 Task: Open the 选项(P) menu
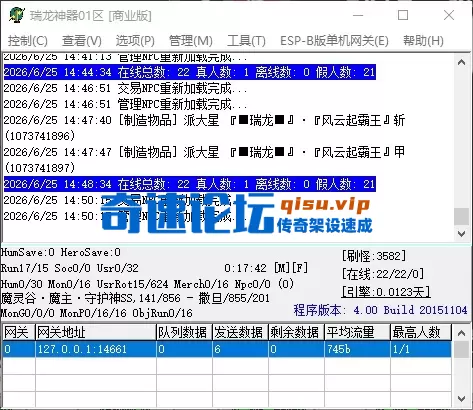135,41
